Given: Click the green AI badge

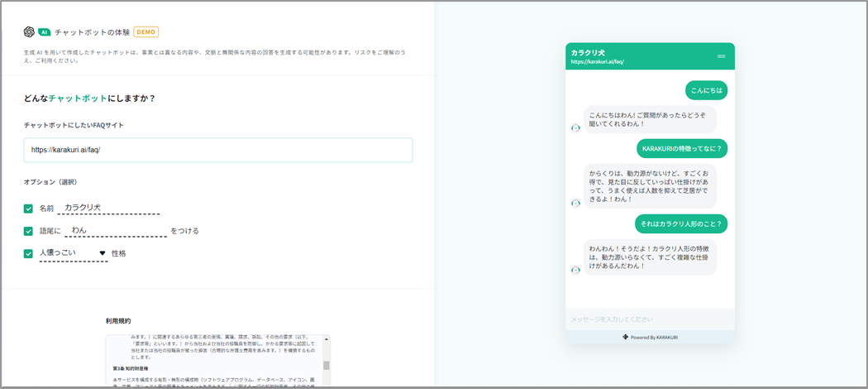Looking at the screenshot, I should pyautogui.click(x=45, y=32).
